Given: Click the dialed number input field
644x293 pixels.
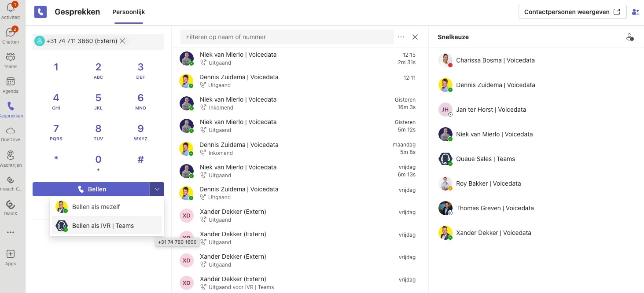Looking at the screenshot, I should (x=98, y=41).
